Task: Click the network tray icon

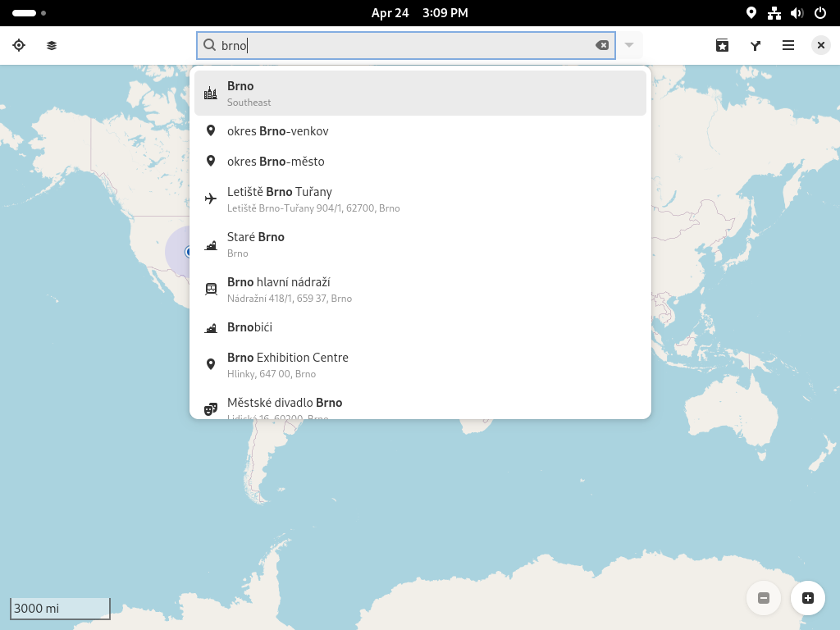Action: 774,13
